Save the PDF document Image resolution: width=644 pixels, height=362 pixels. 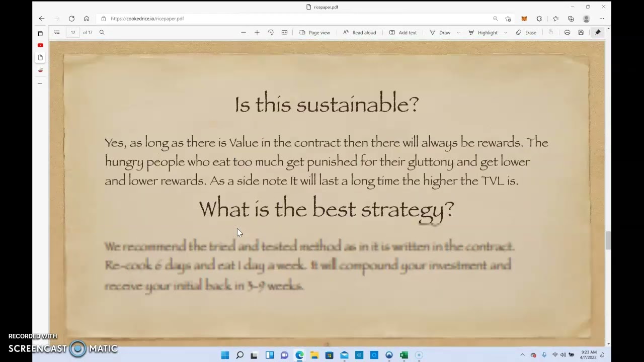click(581, 32)
